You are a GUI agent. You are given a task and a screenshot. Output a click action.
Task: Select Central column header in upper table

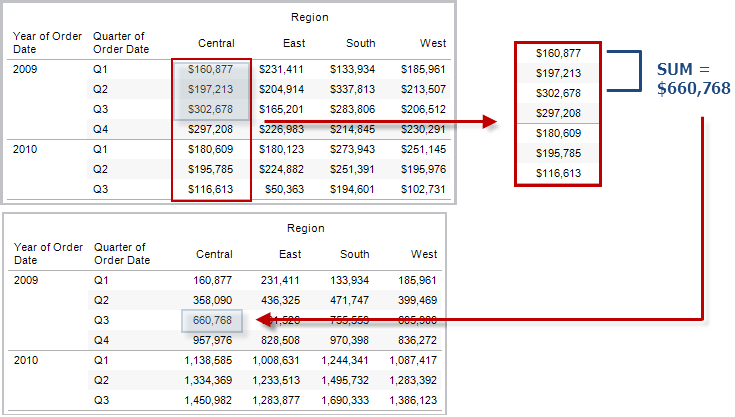pos(216,43)
